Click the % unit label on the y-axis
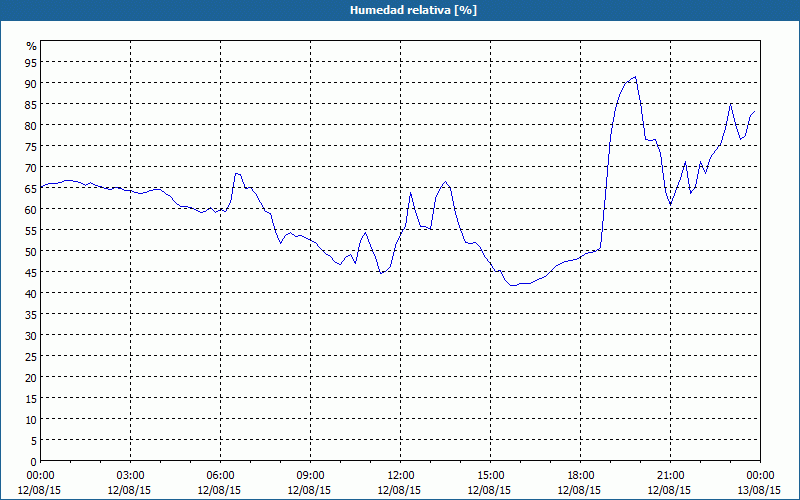The width and height of the screenshot is (800, 500). coord(32,46)
